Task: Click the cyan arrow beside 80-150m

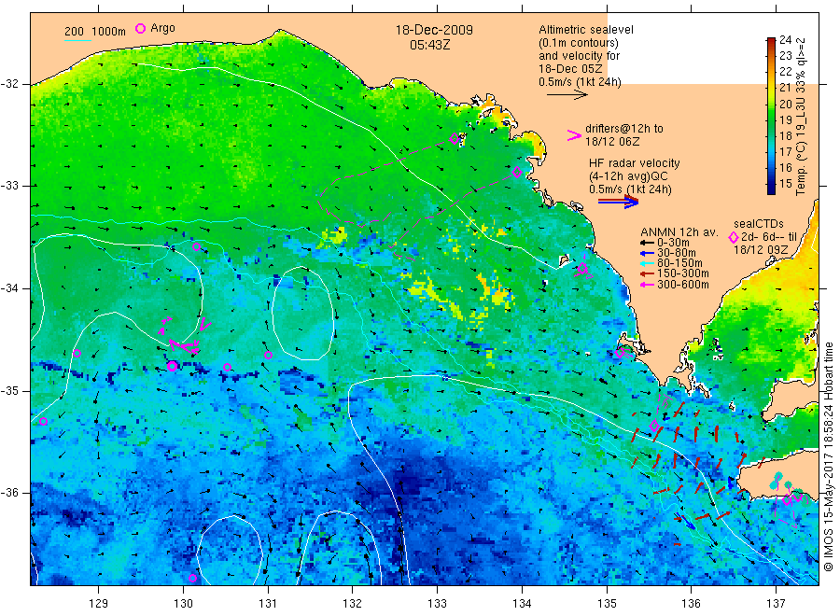Action: coord(647,263)
